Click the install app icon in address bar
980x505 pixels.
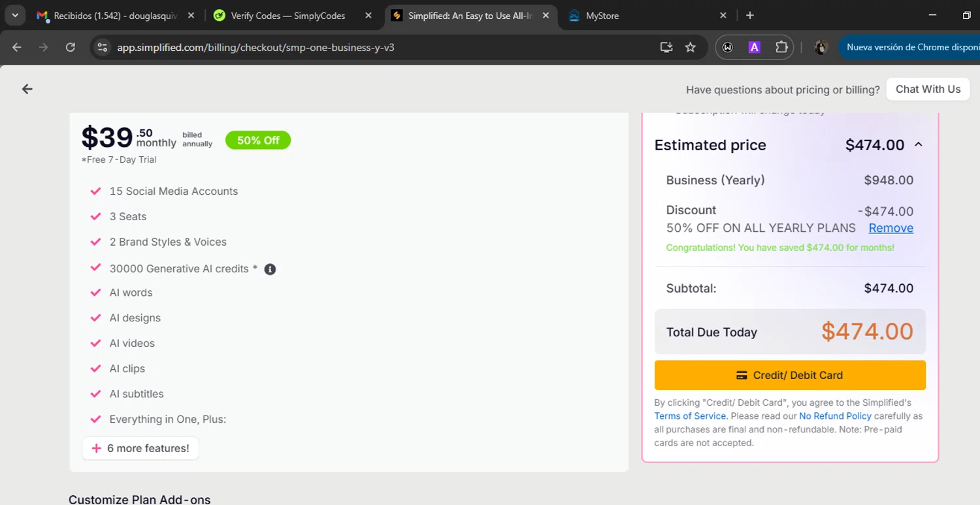[x=666, y=47]
